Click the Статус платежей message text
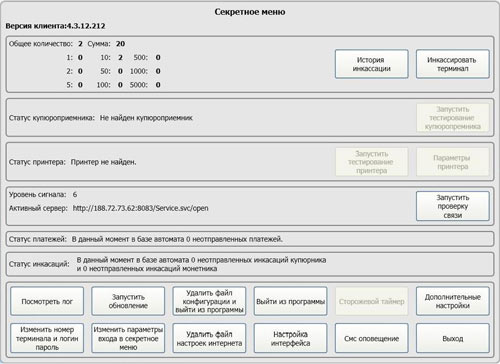Screen dimensions: 500x364 pos(177,239)
